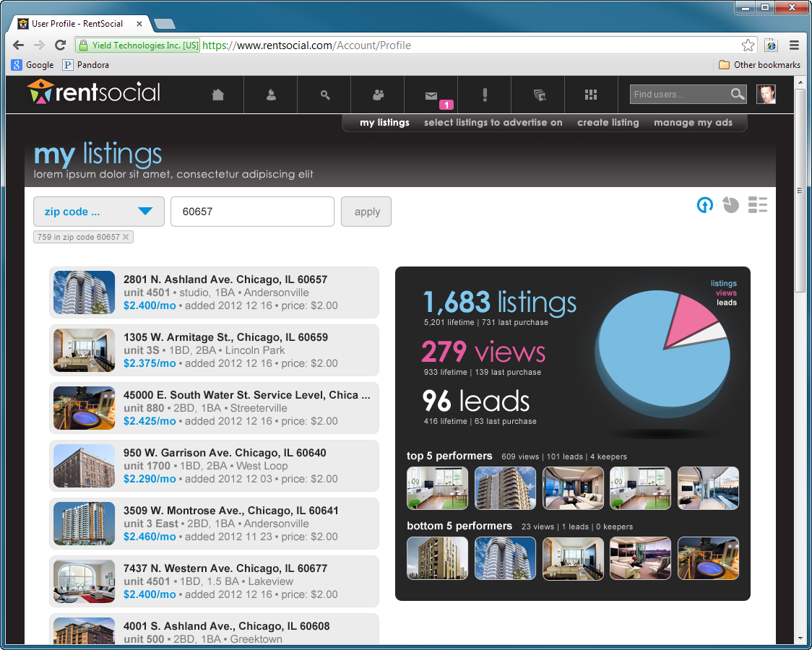Open the 3509 W. Montrose Ave. listing

215,523
